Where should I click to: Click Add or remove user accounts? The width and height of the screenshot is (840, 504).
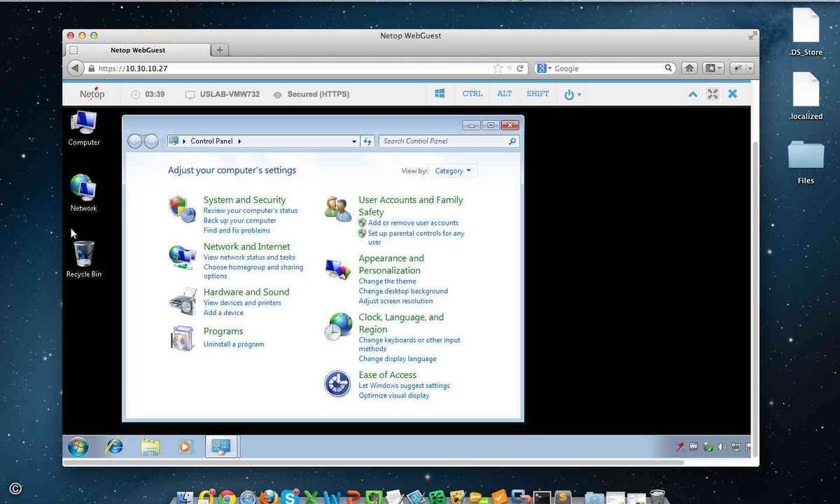(413, 223)
